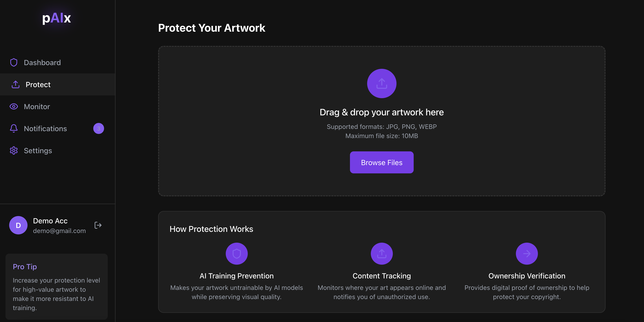This screenshot has width=644, height=322.
Task: Click the Pro Tip card
Action: click(57, 286)
